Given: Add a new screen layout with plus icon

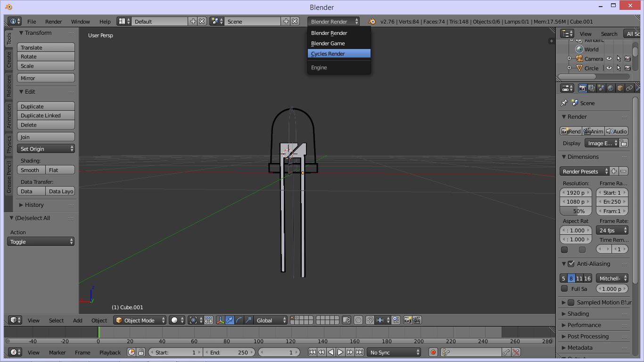Looking at the screenshot, I should click(x=193, y=21).
